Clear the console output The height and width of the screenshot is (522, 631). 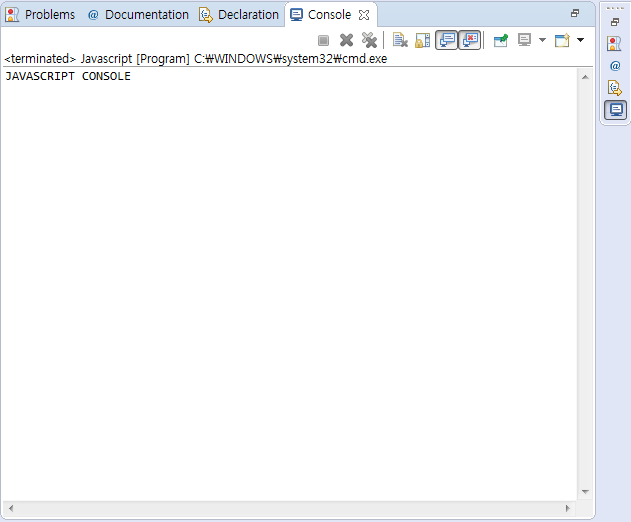(x=400, y=40)
